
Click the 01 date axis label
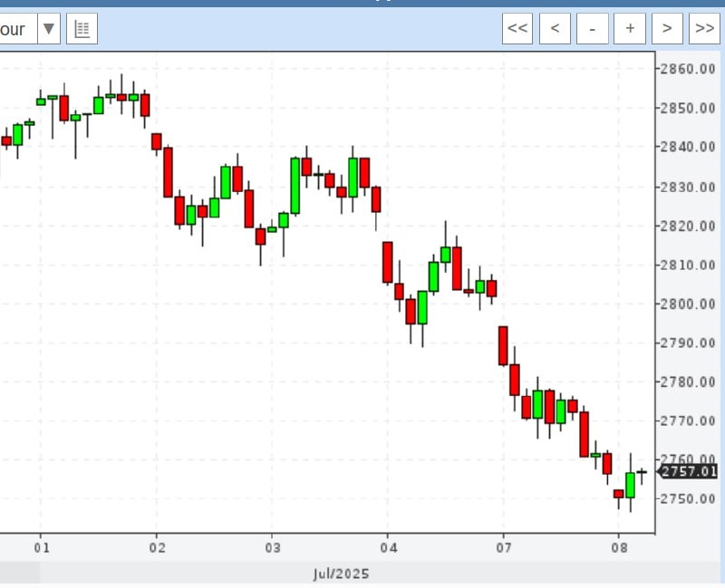(41, 548)
